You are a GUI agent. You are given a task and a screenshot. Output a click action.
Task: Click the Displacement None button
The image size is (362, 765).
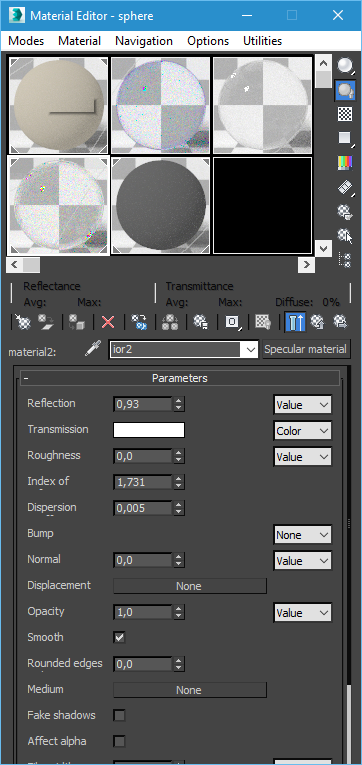pyautogui.click(x=190, y=586)
